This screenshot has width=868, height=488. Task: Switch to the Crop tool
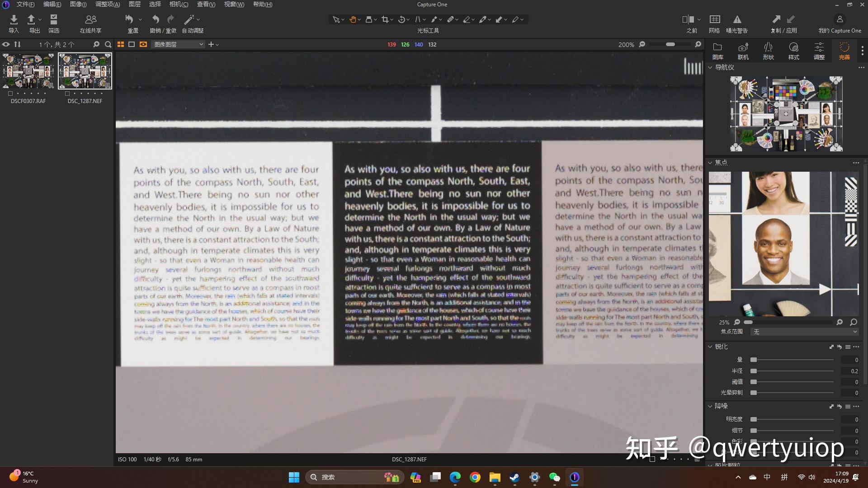click(x=385, y=19)
